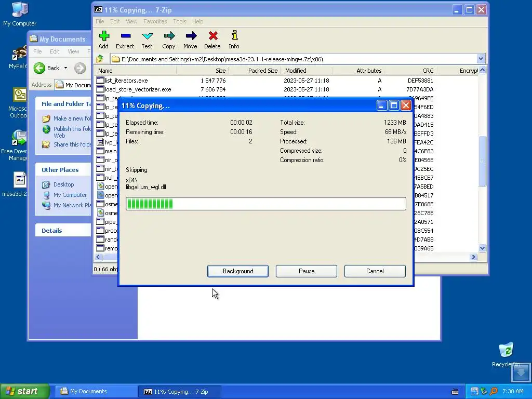Collapse the File and Folder Tasks header
Viewport: 532px width, 399px height.
click(x=63, y=104)
